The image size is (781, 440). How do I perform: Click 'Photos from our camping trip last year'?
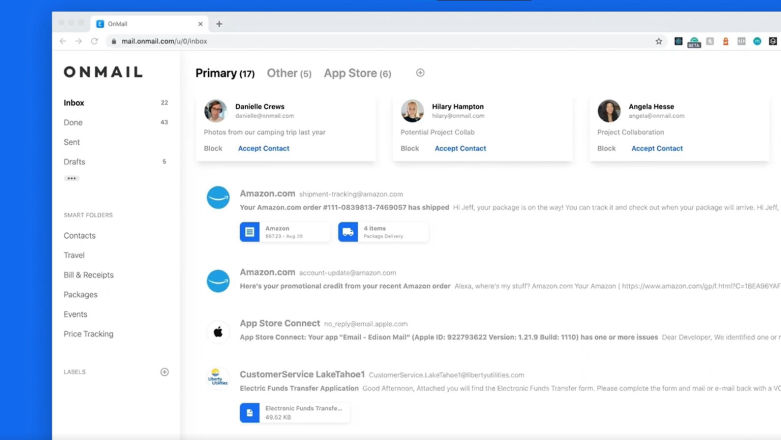point(264,132)
